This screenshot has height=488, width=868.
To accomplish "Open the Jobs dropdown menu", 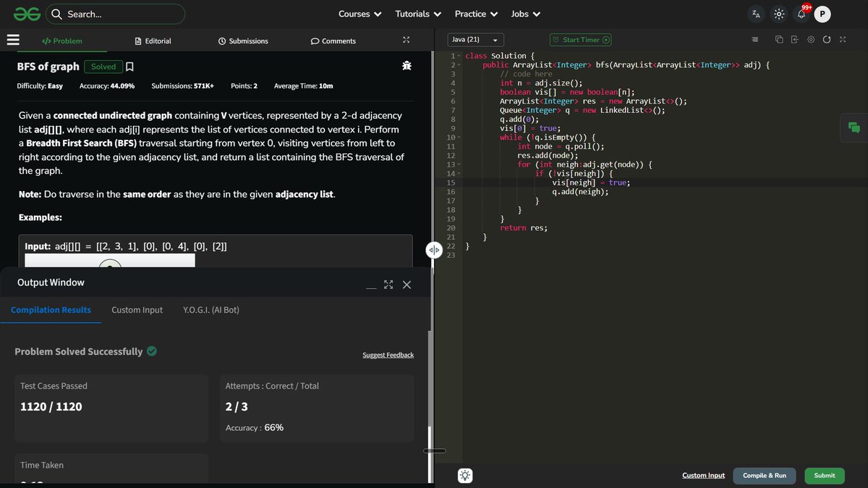I will point(526,14).
